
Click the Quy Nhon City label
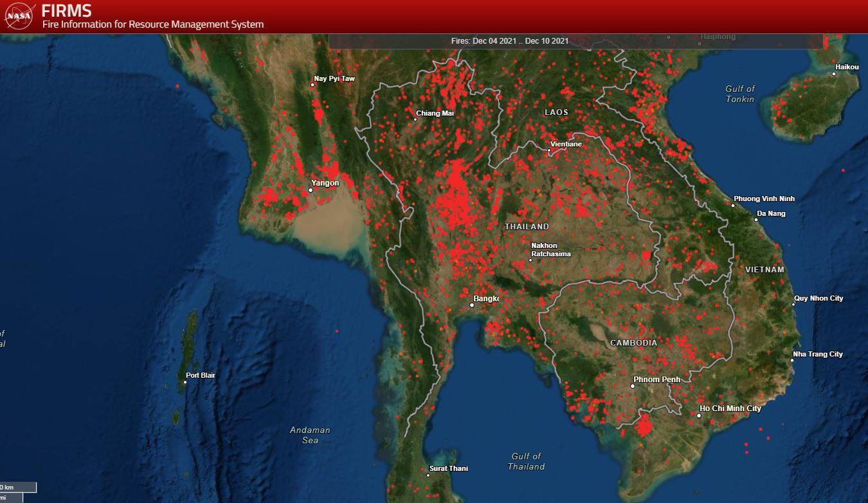coord(818,299)
